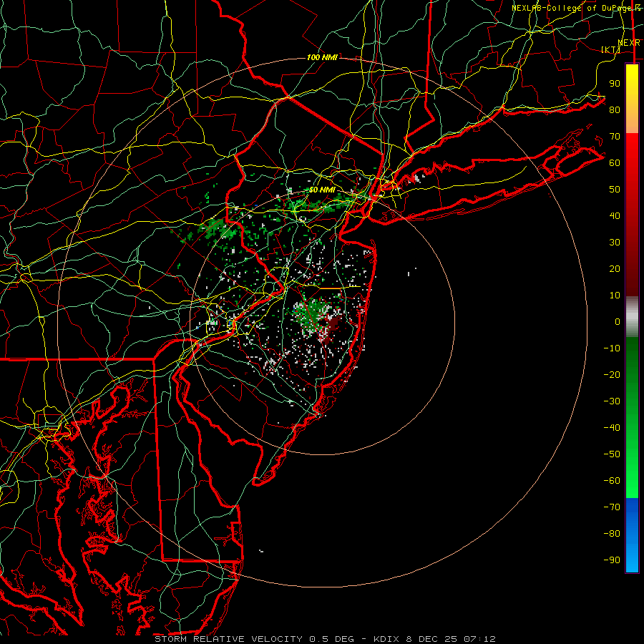Screen dimensions: 644x644
Task: Pick the bright red segment of the color bar
Action: pos(632,150)
